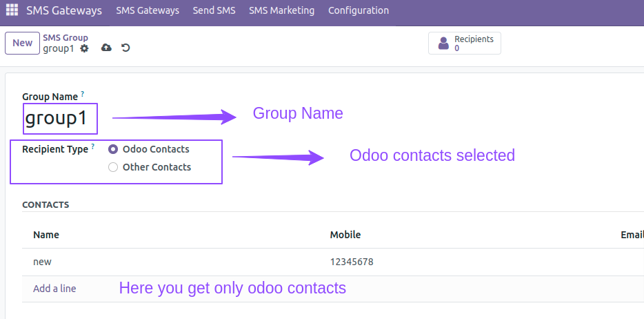Select the Odoo Contacts radio option

point(113,149)
